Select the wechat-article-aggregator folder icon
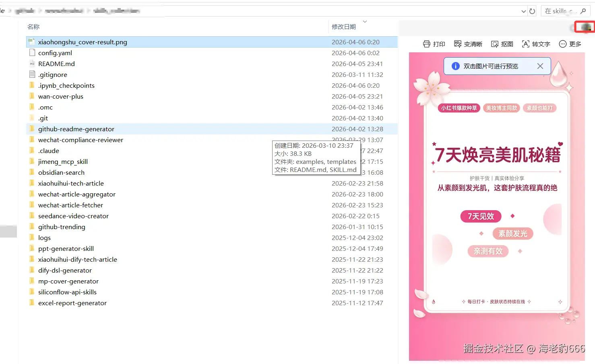Image resolution: width=595 pixels, height=364 pixels. click(x=32, y=194)
